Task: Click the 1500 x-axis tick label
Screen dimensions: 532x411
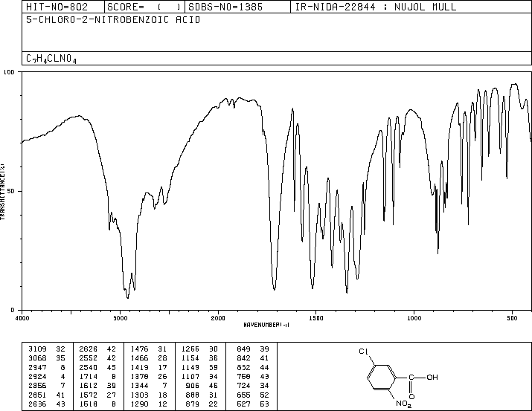Action: (x=316, y=318)
